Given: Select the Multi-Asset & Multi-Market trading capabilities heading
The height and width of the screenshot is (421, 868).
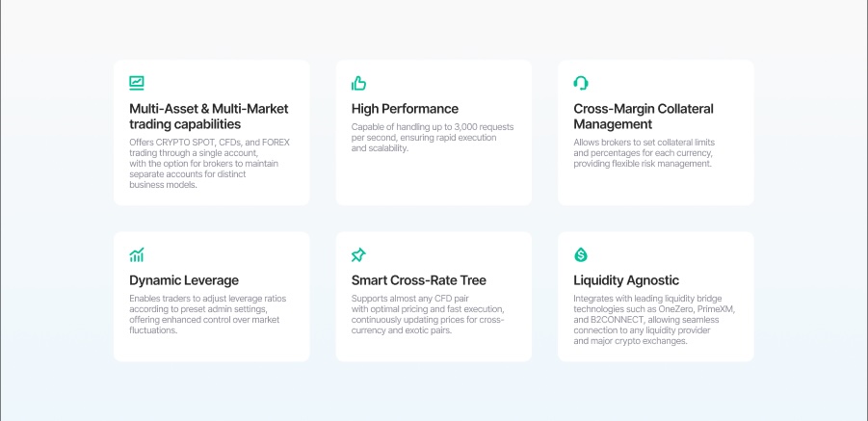Looking at the screenshot, I should pyautogui.click(x=208, y=117).
